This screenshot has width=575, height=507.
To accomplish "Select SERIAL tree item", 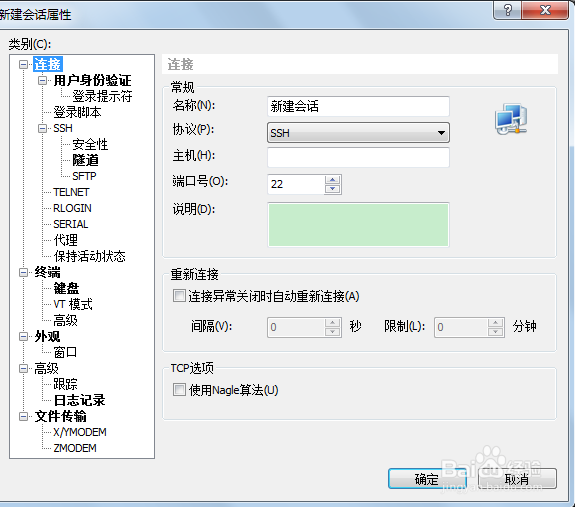I will [70, 224].
